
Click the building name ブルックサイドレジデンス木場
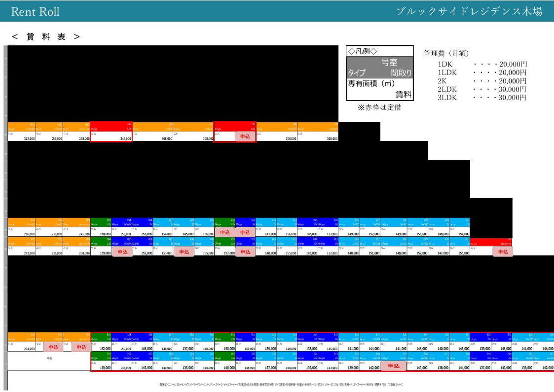coord(469,11)
